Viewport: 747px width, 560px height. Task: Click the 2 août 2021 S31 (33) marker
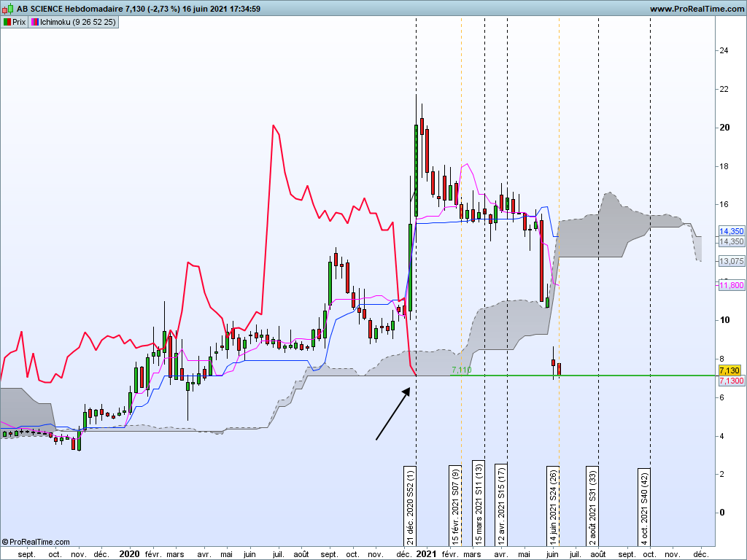click(592, 506)
